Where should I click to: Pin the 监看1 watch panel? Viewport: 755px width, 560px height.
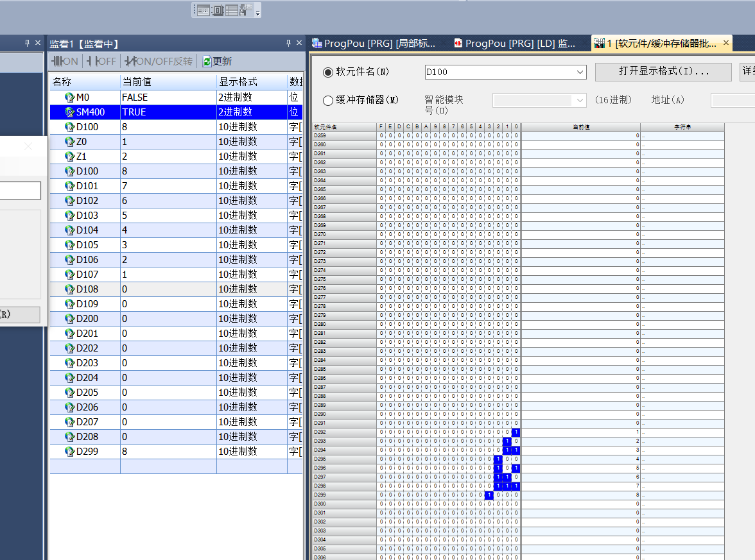288,43
